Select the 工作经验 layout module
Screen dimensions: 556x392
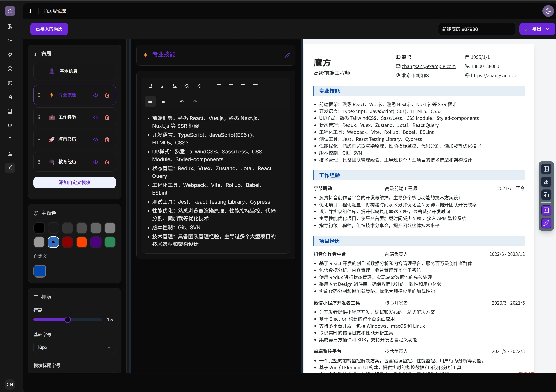pyautogui.click(x=75, y=117)
